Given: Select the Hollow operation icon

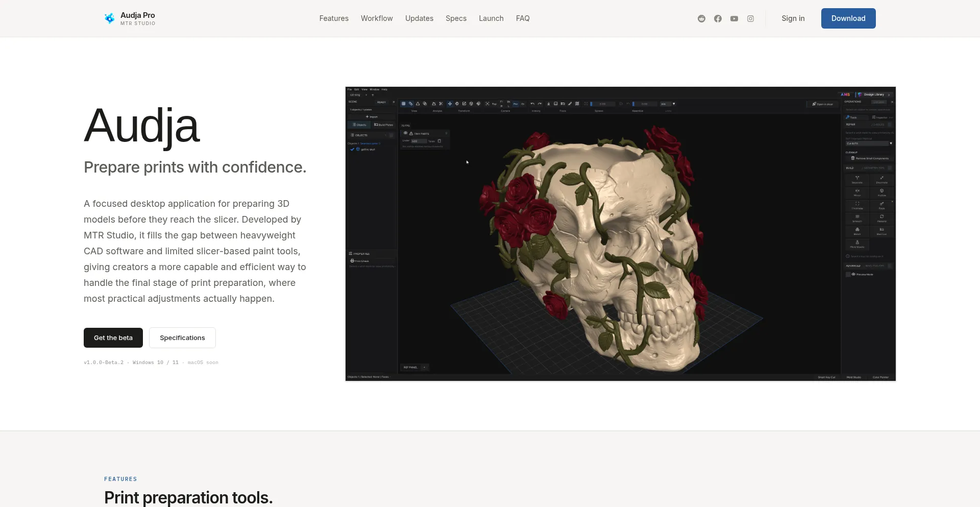Looking at the screenshot, I should pyautogui.click(x=881, y=192).
